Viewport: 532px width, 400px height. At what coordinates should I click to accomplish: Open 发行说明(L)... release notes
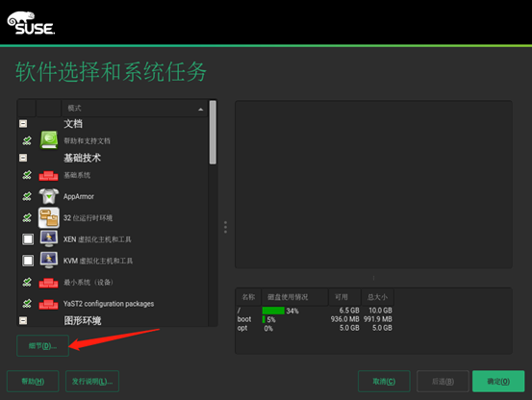[x=92, y=382]
